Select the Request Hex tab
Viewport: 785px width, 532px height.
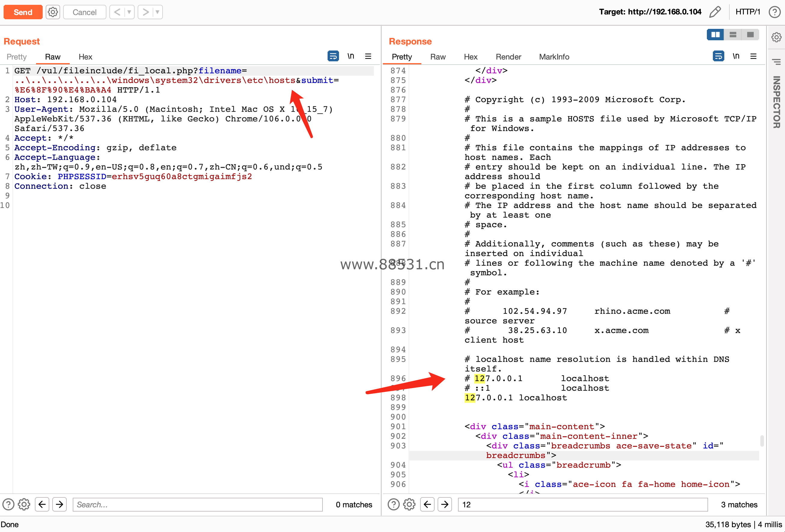[85, 57]
